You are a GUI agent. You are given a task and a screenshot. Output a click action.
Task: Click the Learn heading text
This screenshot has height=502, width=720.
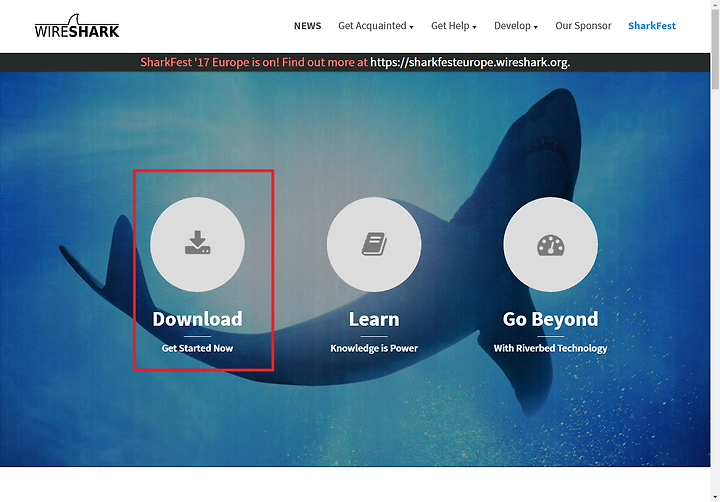(x=374, y=319)
